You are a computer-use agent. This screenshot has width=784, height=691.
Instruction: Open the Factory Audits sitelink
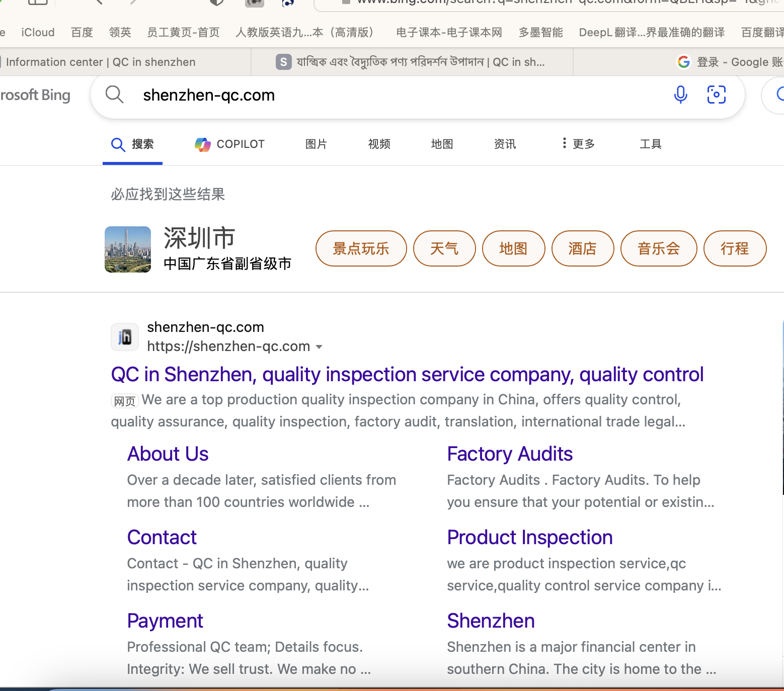[x=510, y=454]
